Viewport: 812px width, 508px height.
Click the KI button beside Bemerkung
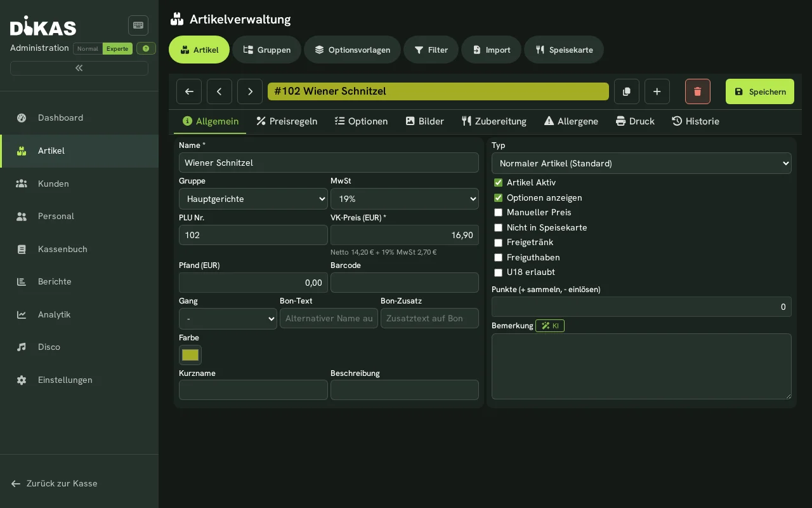[550, 326]
